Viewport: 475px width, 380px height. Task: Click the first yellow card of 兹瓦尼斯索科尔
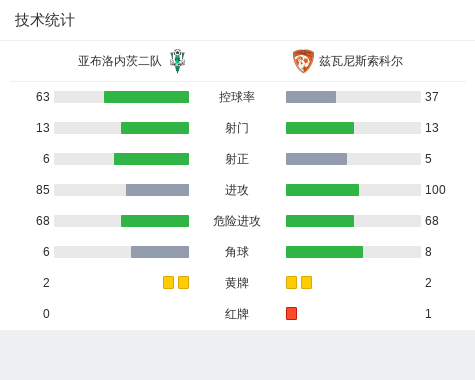pos(291,282)
